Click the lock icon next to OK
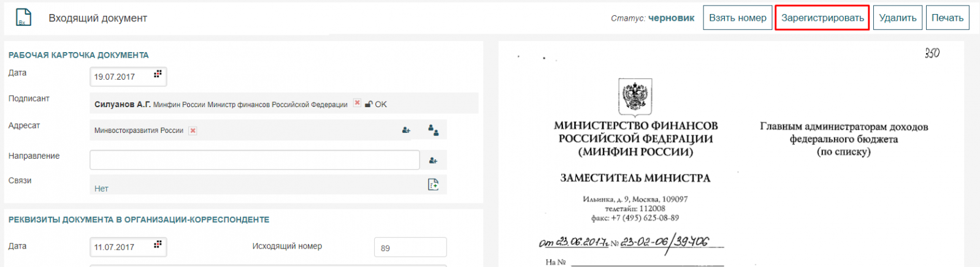 click(x=369, y=104)
